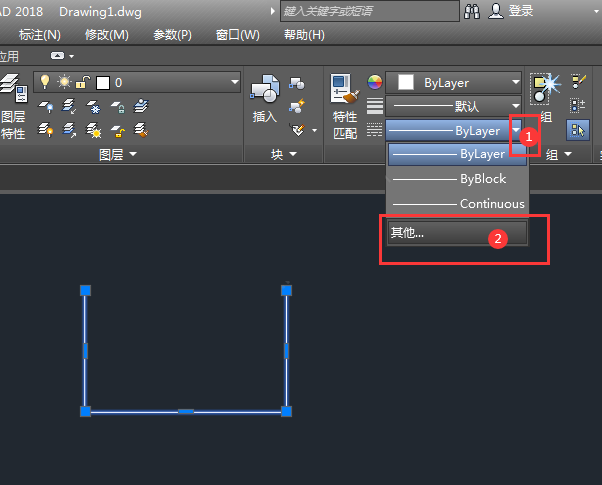Open the Layer Properties (图层特性) icon
602x485 pixels.
[x=13, y=88]
